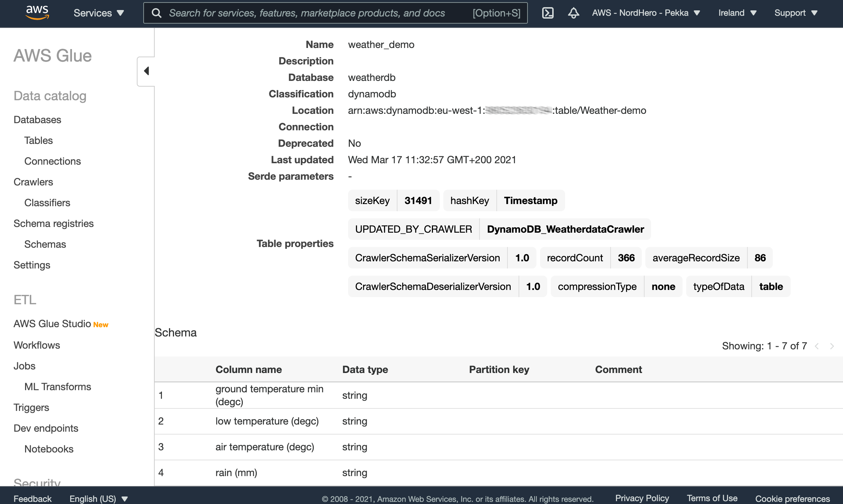
Task: Open the CloudShell terminal icon
Action: (x=546, y=13)
